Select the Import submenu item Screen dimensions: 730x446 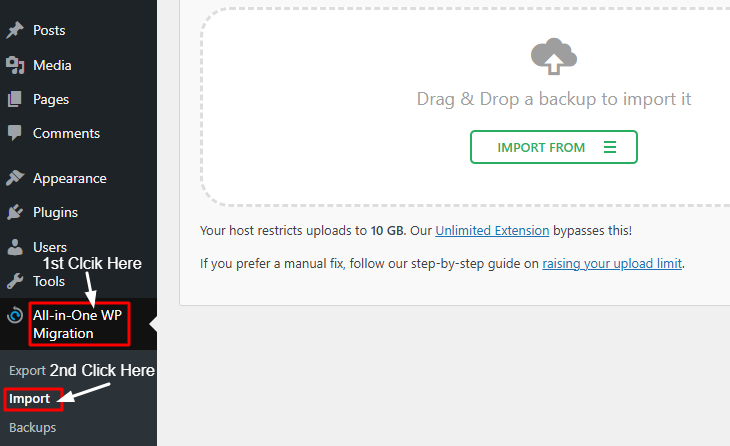[30, 399]
